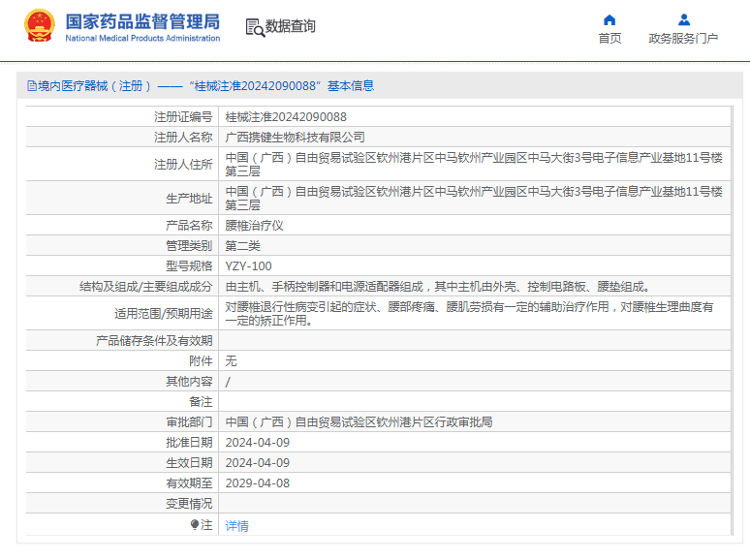The height and width of the screenshot is (560, 750).
Task: Go to 首页 text label
Action: [x=609, y=38]
